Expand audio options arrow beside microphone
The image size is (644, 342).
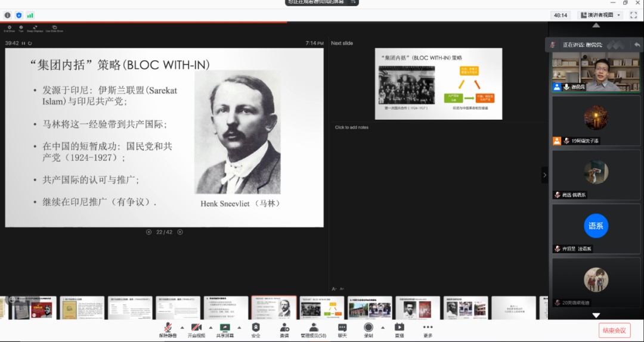(182, 327)
